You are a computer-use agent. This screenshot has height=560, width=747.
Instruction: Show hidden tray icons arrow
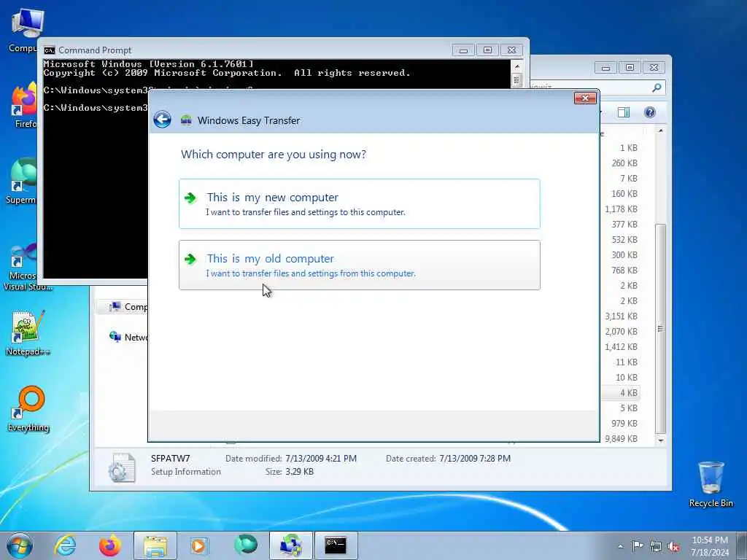point(620,547)
